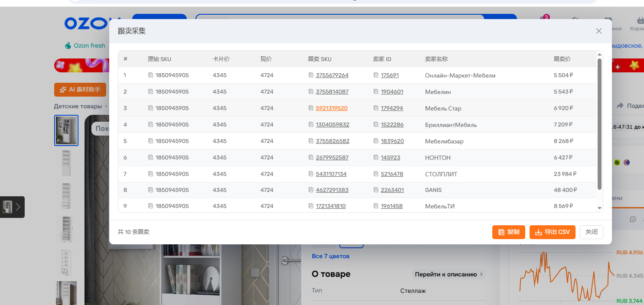Viewport: 644px width, 305px height.
Task: Click copy icon beside seller ID 1522286
Action: tap(376, 125)
